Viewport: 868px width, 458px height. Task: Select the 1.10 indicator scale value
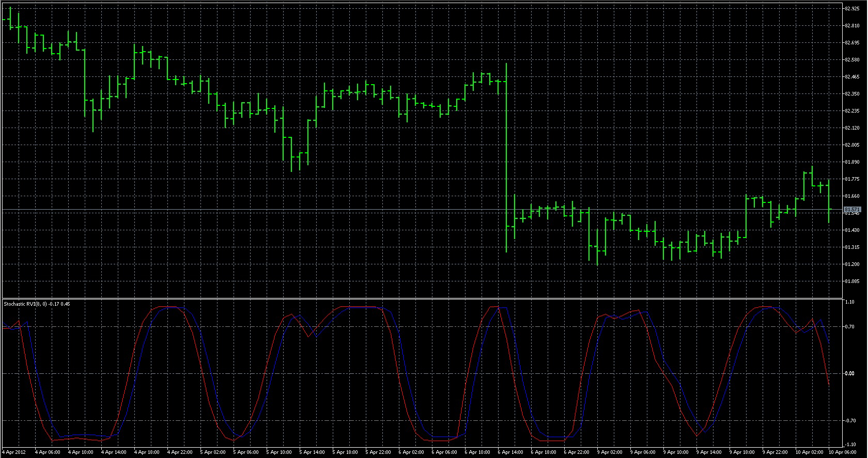[849, 302]
